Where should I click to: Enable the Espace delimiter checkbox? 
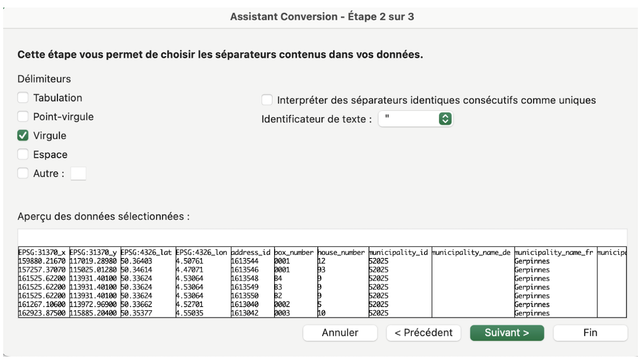tap(23, 154)
